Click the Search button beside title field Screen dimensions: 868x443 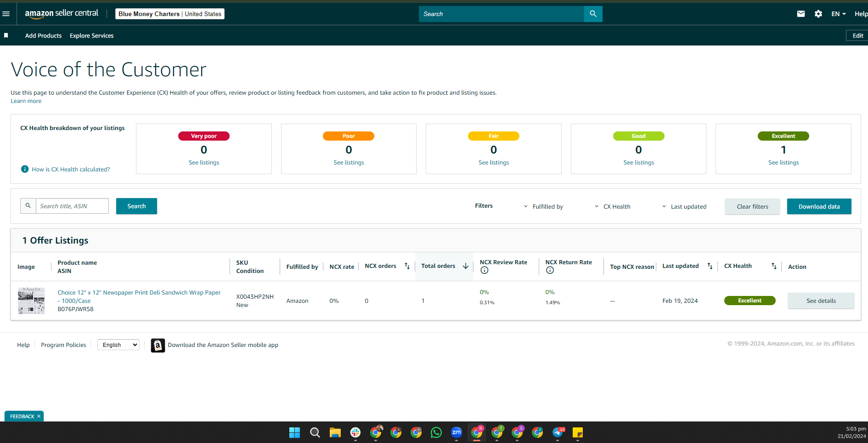tap(136, 206)
